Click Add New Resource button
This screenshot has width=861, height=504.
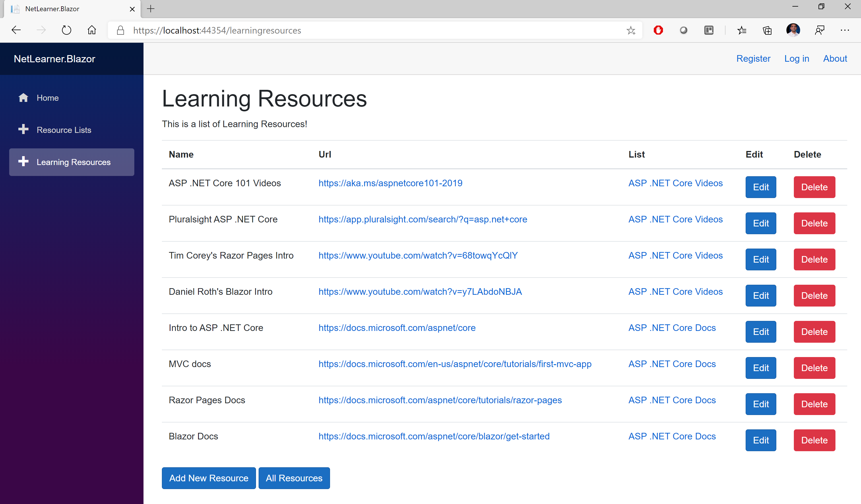click(209, 478)
